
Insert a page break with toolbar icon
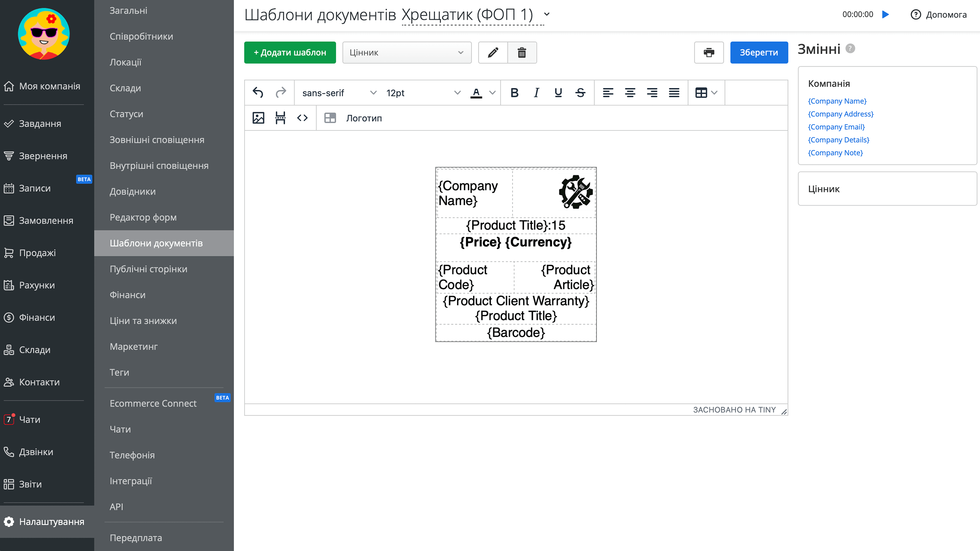pyautogui.click(x=280, y=118)
